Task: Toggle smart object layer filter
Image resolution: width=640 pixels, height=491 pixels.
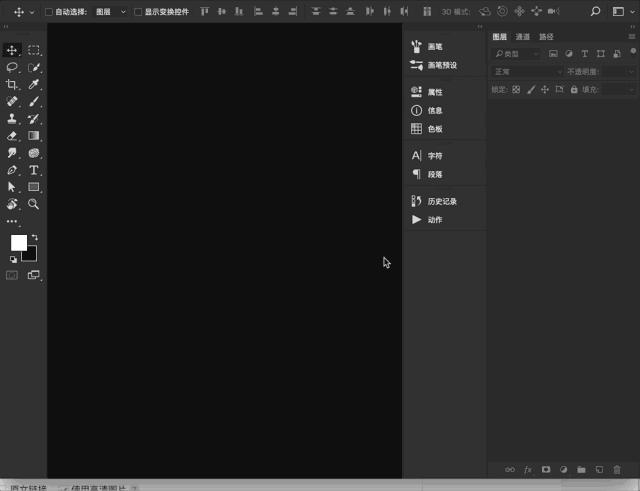Action: coord(617,54)
